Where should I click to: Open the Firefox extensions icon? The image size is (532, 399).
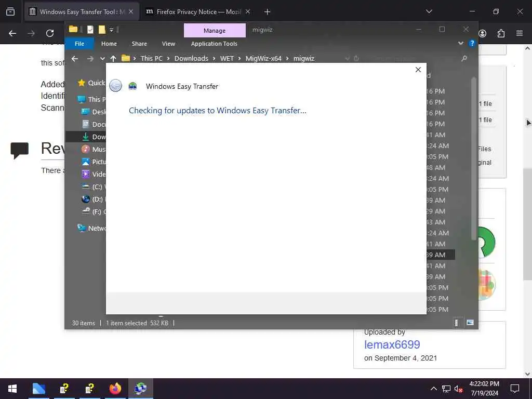point(501,33)
